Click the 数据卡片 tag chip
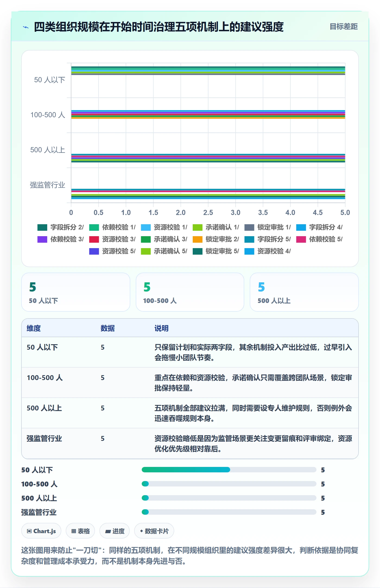The width and height of the screenshot is (380, 588). tap(154, 531)
